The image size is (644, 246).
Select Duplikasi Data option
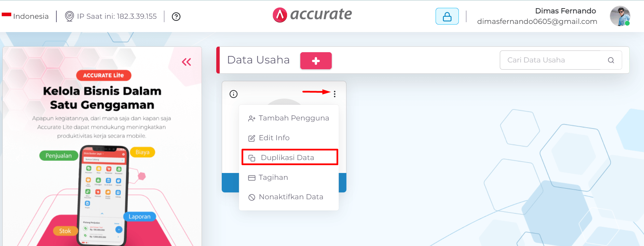tap(290, 157)
